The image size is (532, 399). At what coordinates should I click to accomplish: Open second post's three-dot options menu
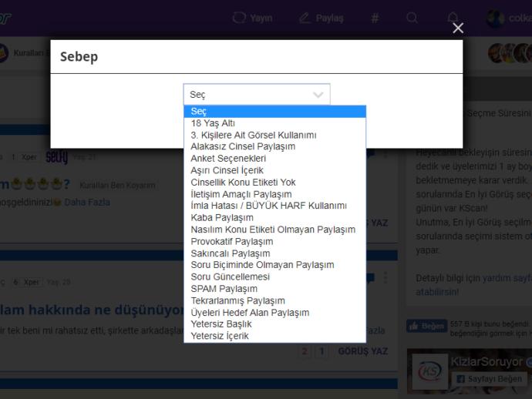(385, 277)
